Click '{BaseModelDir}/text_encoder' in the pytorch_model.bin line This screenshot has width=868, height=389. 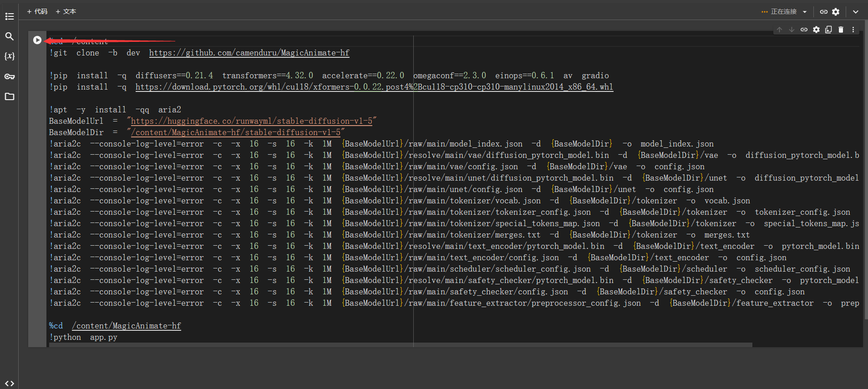point(694,246)
